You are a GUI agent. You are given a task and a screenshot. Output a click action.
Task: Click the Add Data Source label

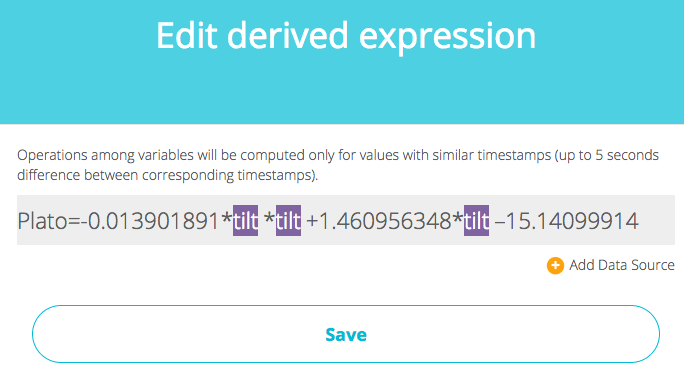pyautogui.click(x=622, y=265)
